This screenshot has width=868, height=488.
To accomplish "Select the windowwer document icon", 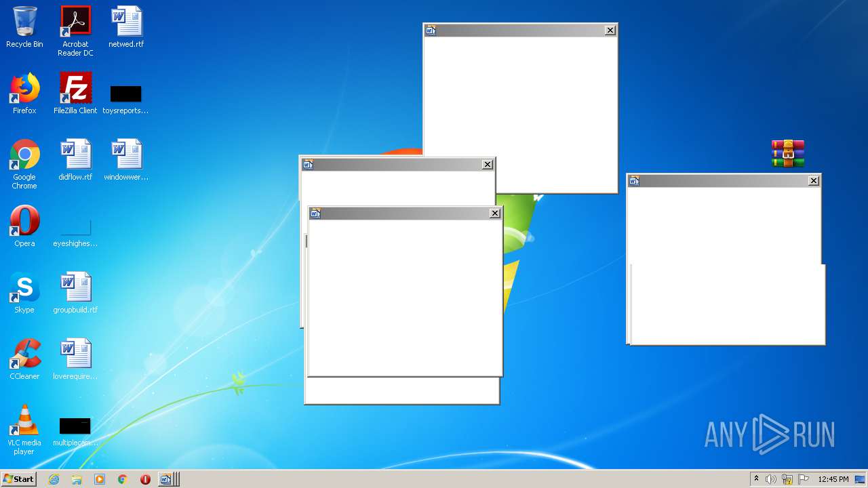I will [x=126, y=160].
